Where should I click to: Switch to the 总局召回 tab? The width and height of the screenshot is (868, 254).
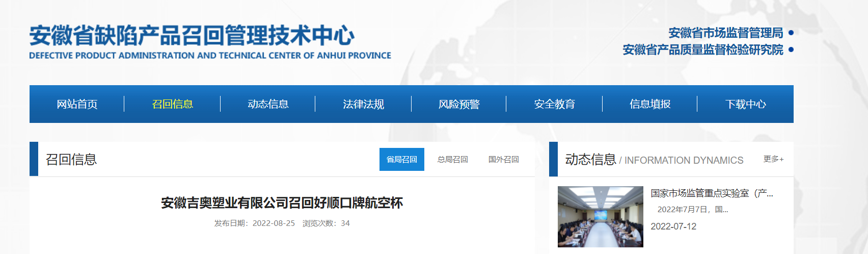[x=453, y=160]
